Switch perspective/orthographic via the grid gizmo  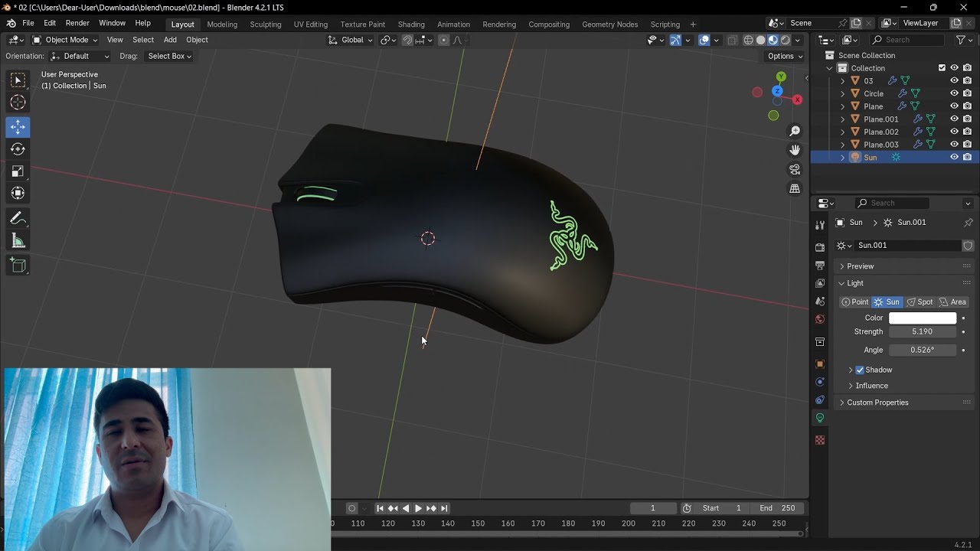click(795, 188)
